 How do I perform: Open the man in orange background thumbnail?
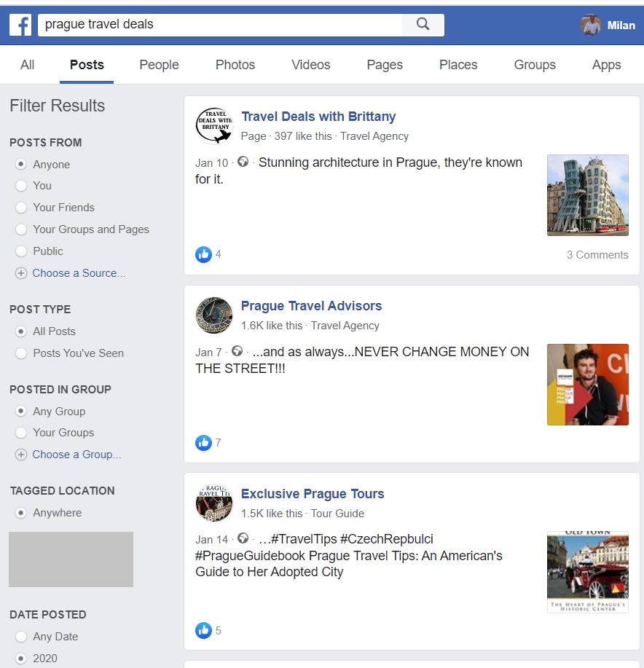588,385
